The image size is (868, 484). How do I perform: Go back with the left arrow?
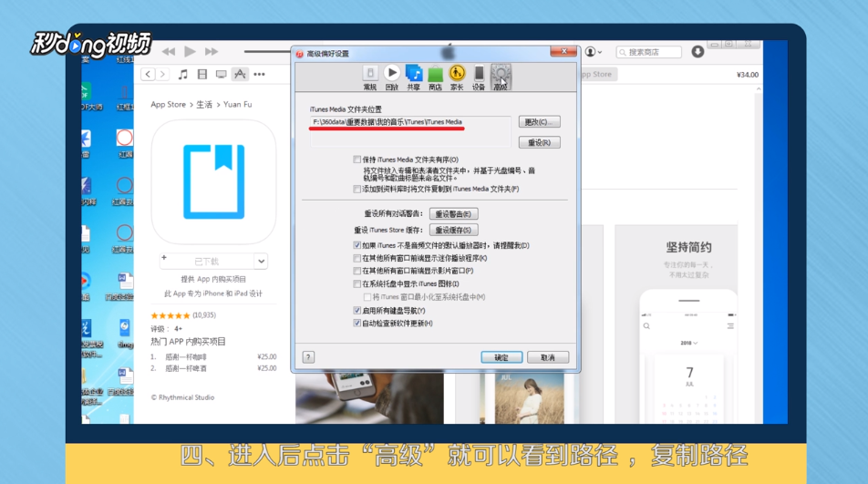pos(148,74)
